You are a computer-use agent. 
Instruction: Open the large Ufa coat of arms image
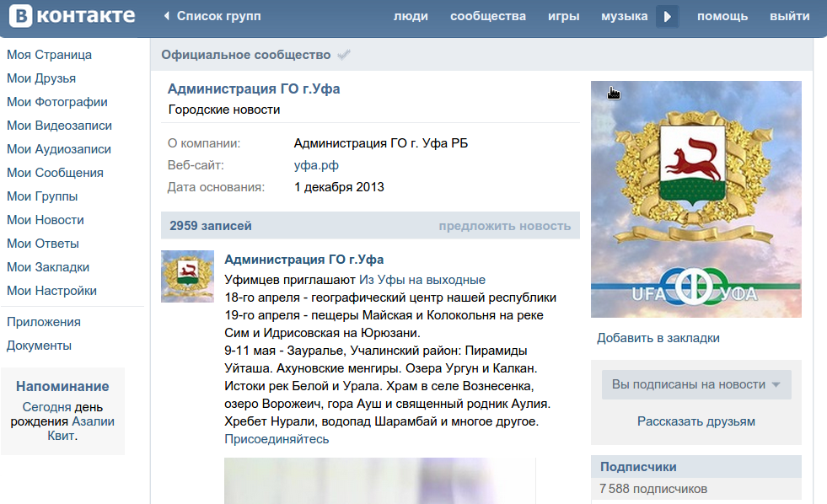click(695, 199)
